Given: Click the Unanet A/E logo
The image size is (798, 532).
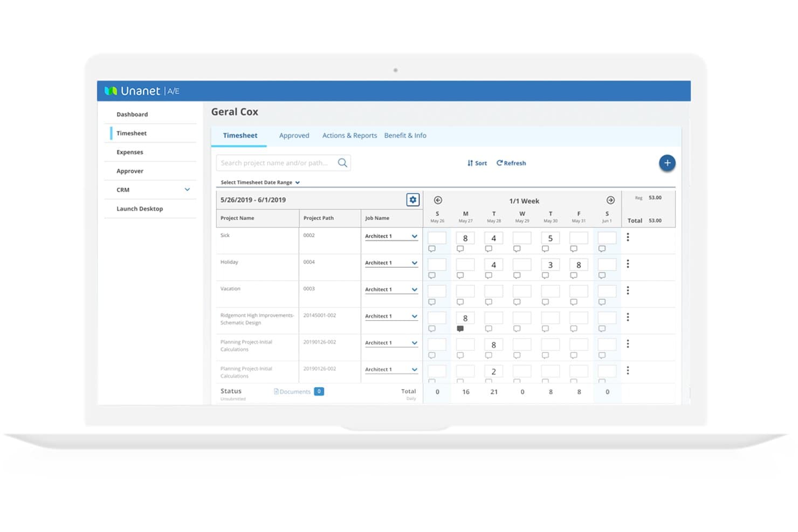Looking at the screenshot, I should click(x=142, y=91).
